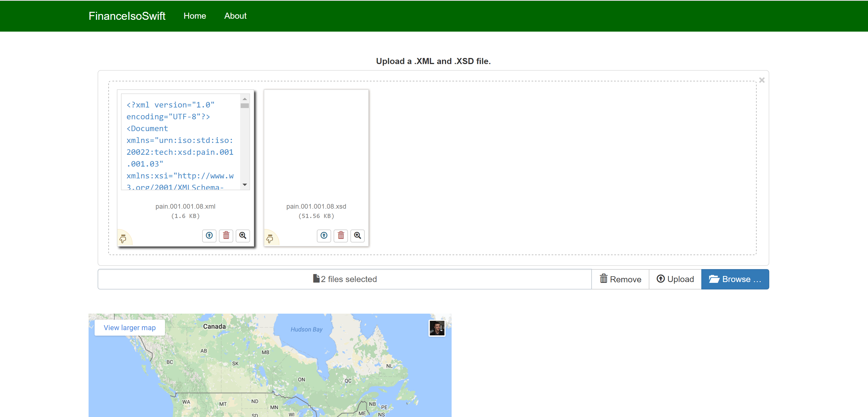The width and height of the screenshot is (868, 417).
Task: Open View larger map link
Action: [x=129, y=328]
